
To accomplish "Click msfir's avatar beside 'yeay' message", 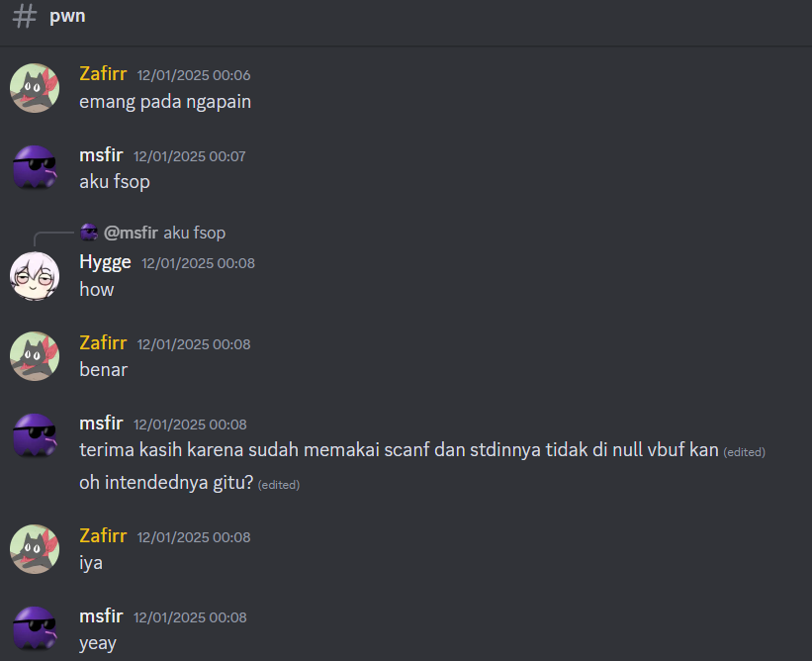I will click(35, 629).
